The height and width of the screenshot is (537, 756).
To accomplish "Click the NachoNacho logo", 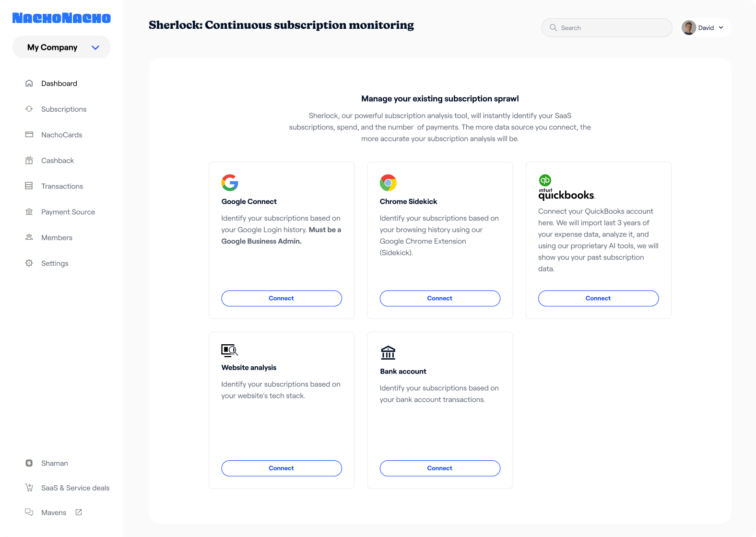I will [x=61, y=18].
